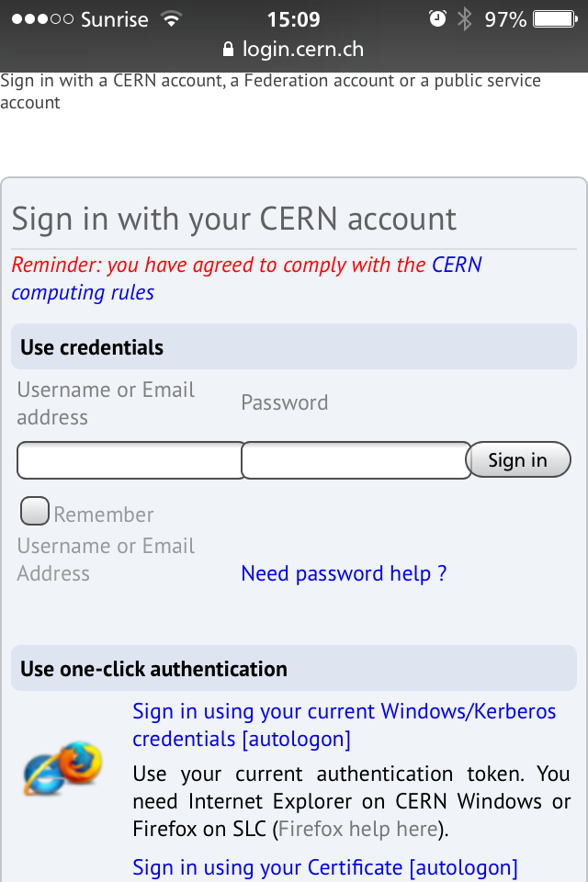Tap the Bluetooth icon in status bar
Image resolution: width=588 pixels, height=882 pixels.
(x=465, y=19)
